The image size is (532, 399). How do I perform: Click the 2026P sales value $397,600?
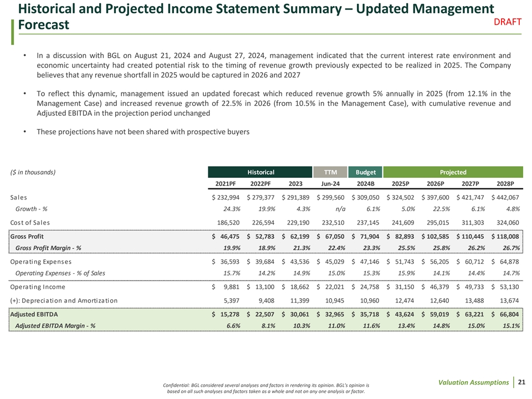coord(436,197)
